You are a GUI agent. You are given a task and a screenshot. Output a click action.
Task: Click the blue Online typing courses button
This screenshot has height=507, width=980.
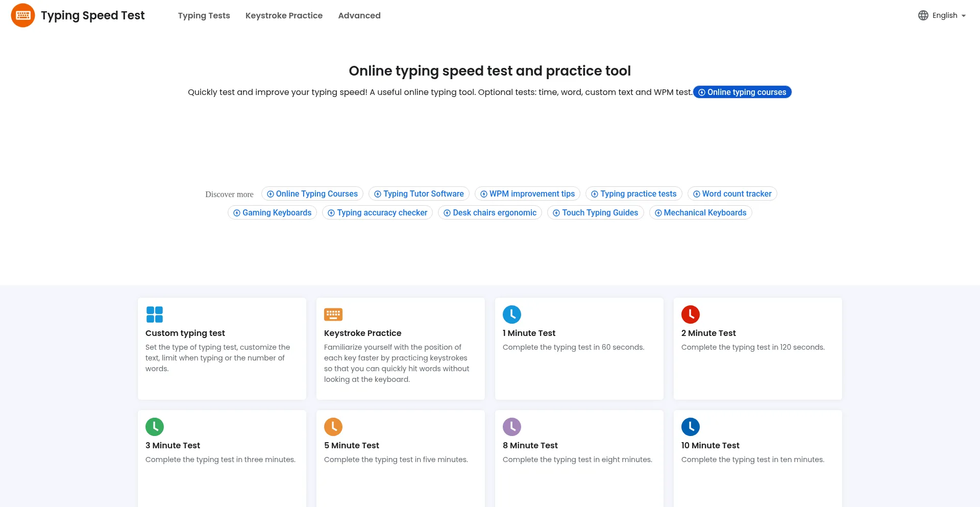click(x=742, y=92)
